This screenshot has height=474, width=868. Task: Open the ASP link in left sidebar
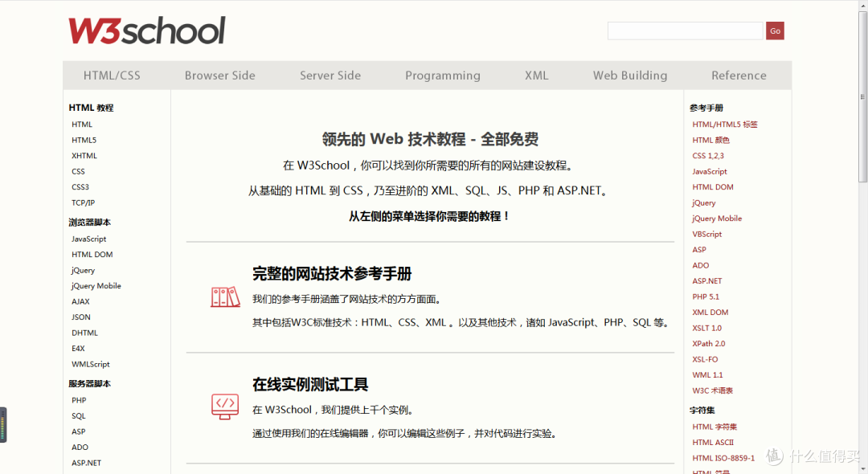[x=79, y=431]
